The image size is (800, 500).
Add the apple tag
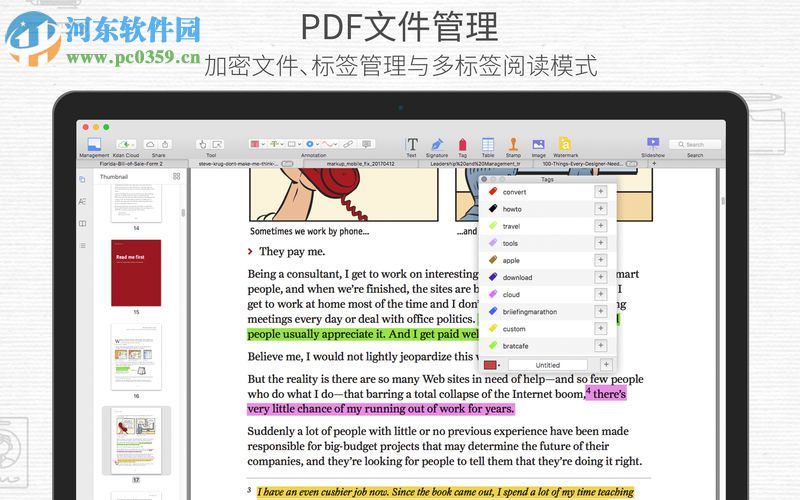[x=601, y=260]
